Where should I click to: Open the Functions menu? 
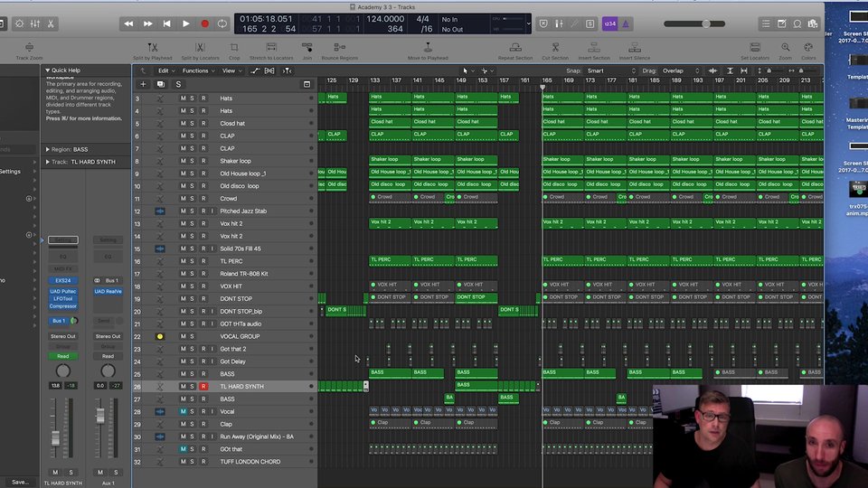[x=198, y=70]
